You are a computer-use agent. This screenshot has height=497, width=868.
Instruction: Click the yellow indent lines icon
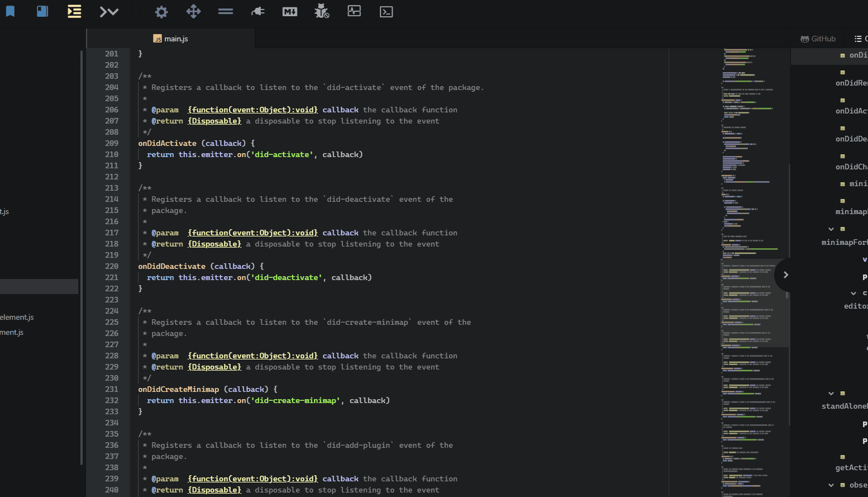(x=74, y=11)
